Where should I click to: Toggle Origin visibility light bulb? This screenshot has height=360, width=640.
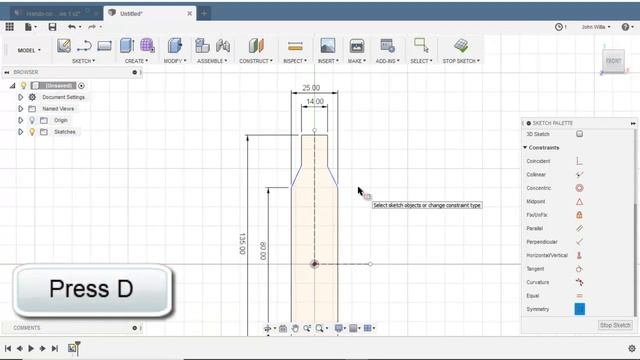pyautogui.click(x=32, y=120)
